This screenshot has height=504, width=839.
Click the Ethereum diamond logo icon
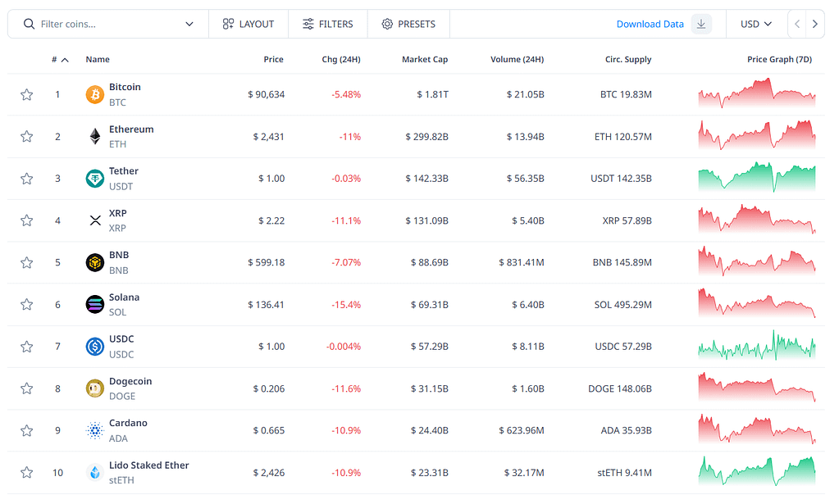point(95,137)
